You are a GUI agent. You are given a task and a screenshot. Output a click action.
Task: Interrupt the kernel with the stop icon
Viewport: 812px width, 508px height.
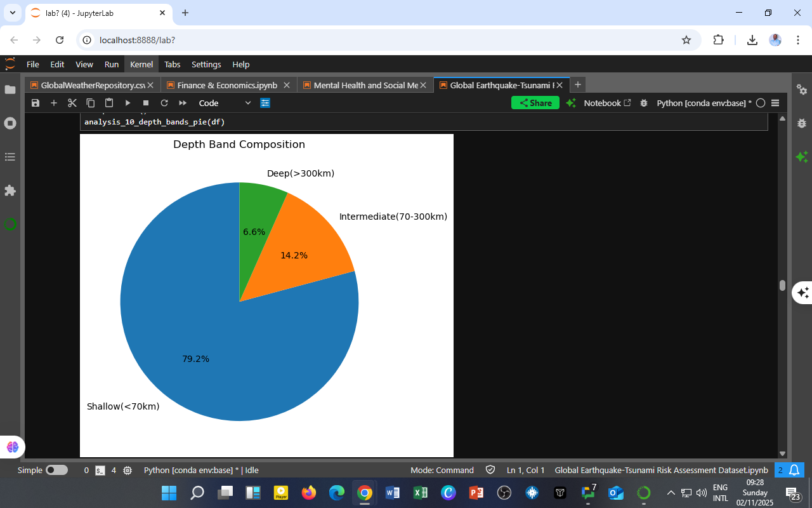(x=146, y=103)
